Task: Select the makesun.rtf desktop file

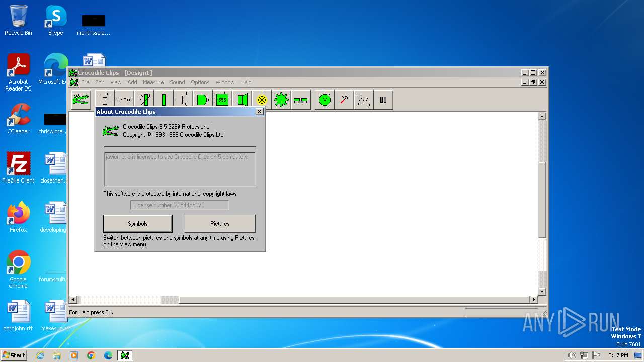Action: (55, 316)
